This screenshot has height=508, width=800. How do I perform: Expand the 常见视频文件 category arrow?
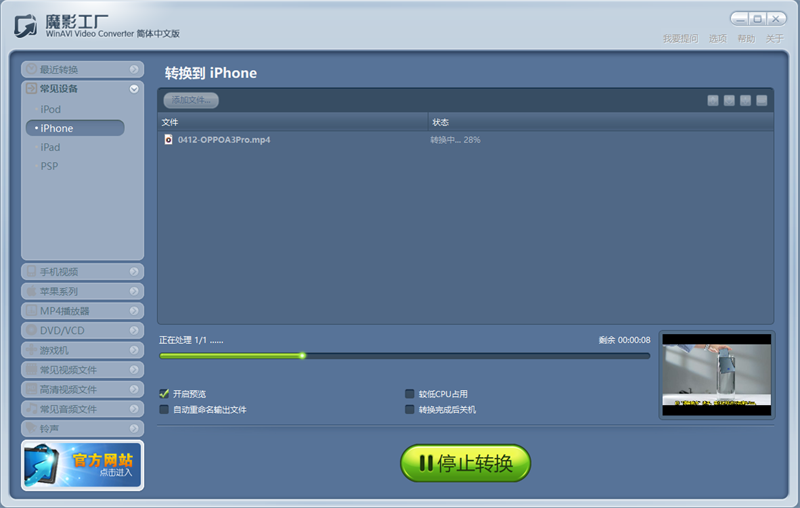point(134,369)
